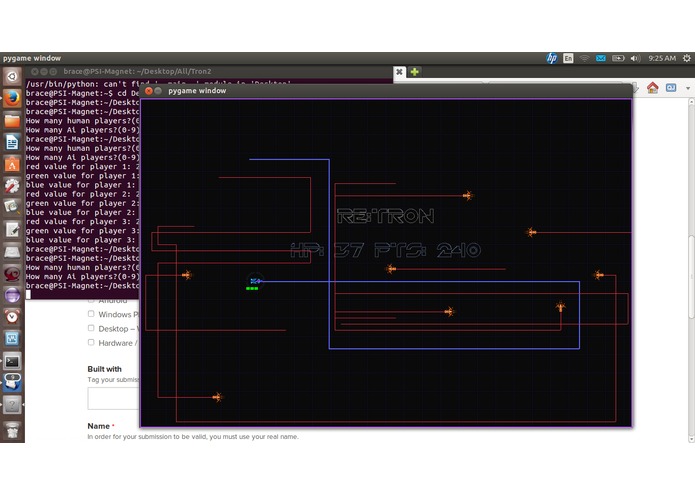Click the blue player bike in game
The image size is (695, 494).
coord(255,281)
